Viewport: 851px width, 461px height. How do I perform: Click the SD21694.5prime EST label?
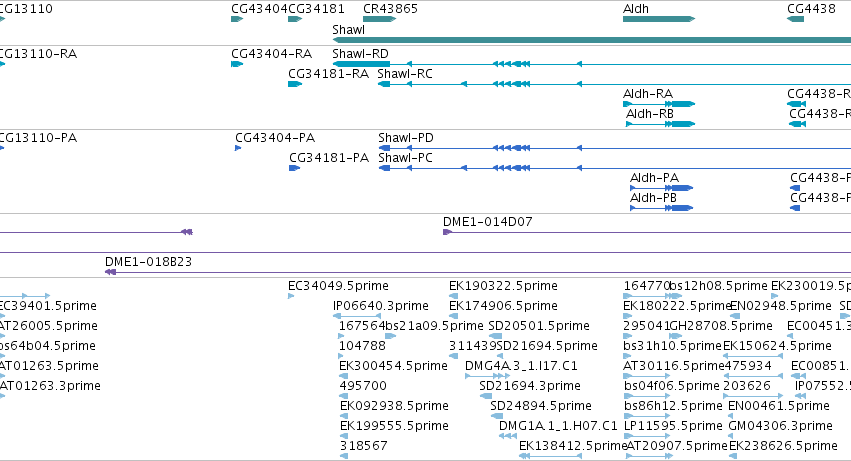547,346
